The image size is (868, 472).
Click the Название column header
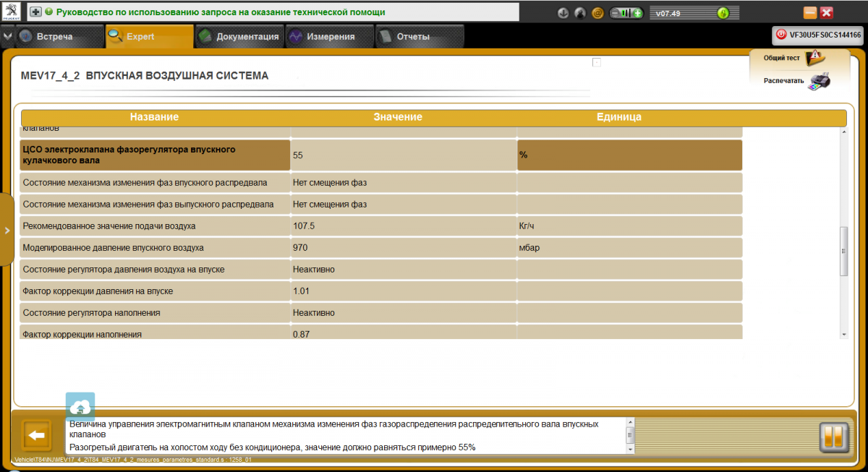click(154, 117)
